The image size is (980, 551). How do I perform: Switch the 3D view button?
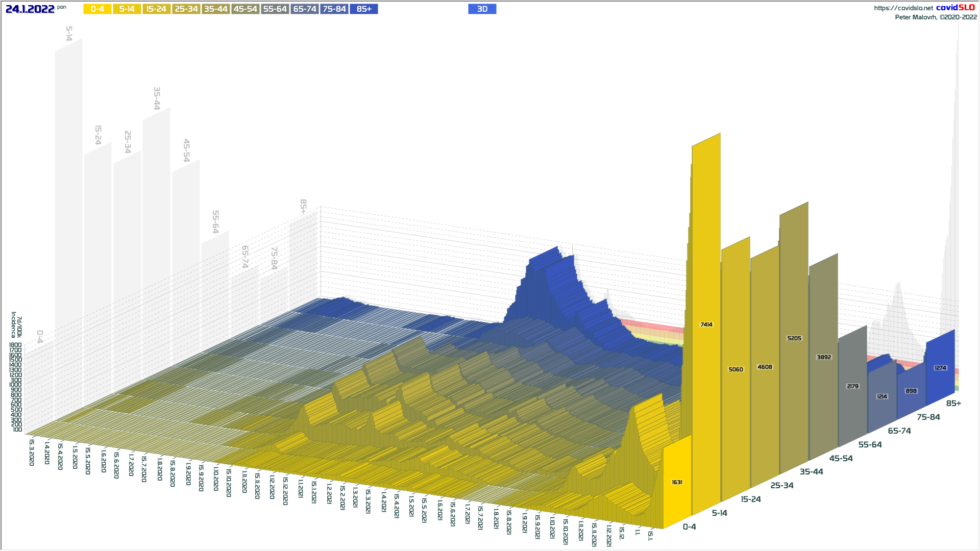pyautogui.click(x=482, y=9)
